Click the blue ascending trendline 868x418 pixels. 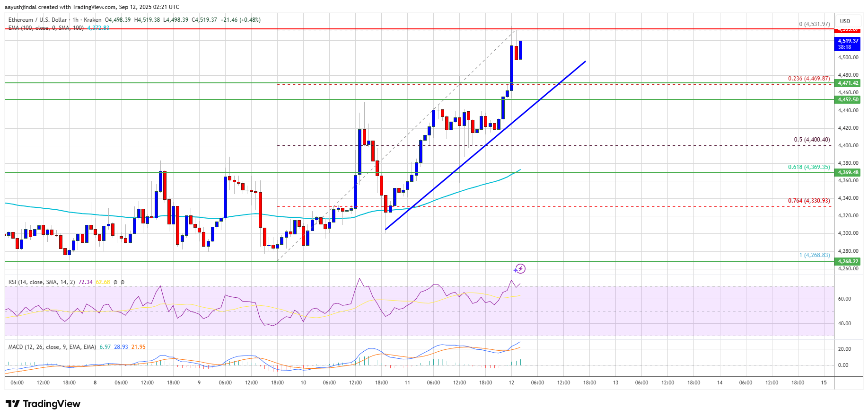pos(485,145)
